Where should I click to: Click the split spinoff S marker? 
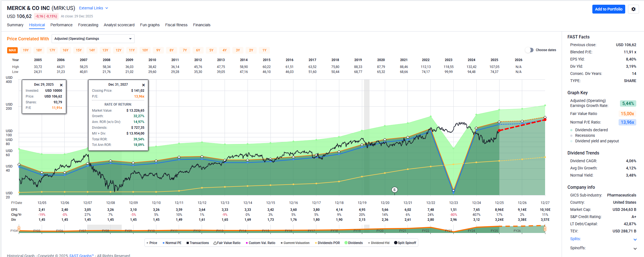pos(395,190)
